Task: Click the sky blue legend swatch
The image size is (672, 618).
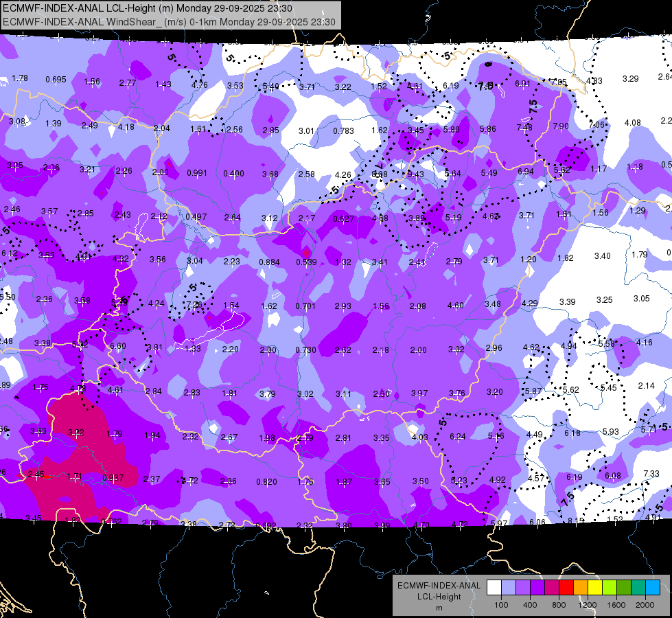Action: point(653,588)
